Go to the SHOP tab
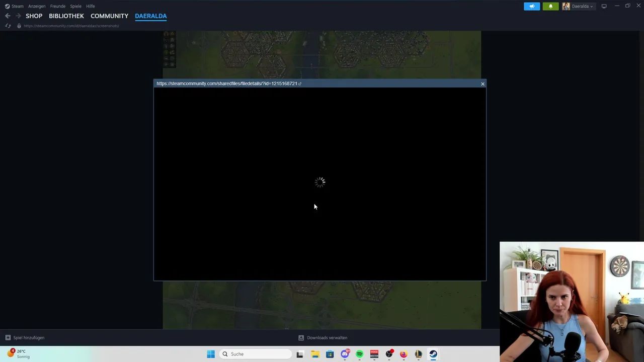This screenshot has height=362, width=644. [34, 16]
